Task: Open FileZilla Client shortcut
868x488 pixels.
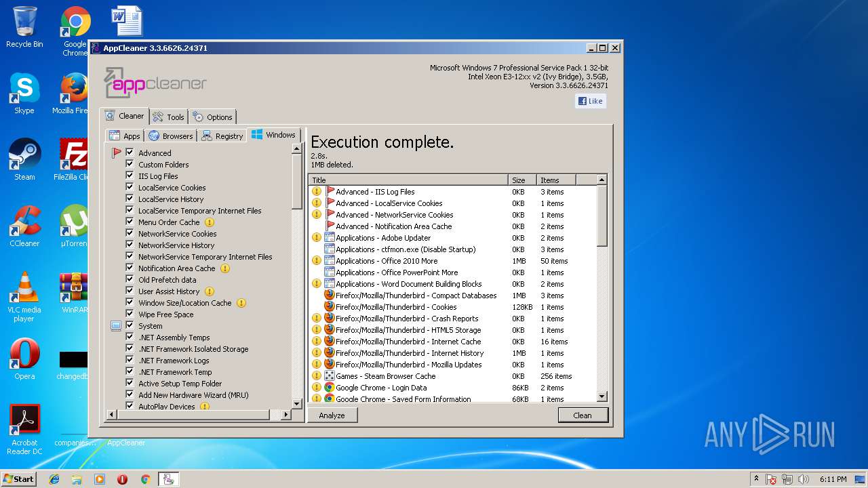Action: [x=73, y=160]
